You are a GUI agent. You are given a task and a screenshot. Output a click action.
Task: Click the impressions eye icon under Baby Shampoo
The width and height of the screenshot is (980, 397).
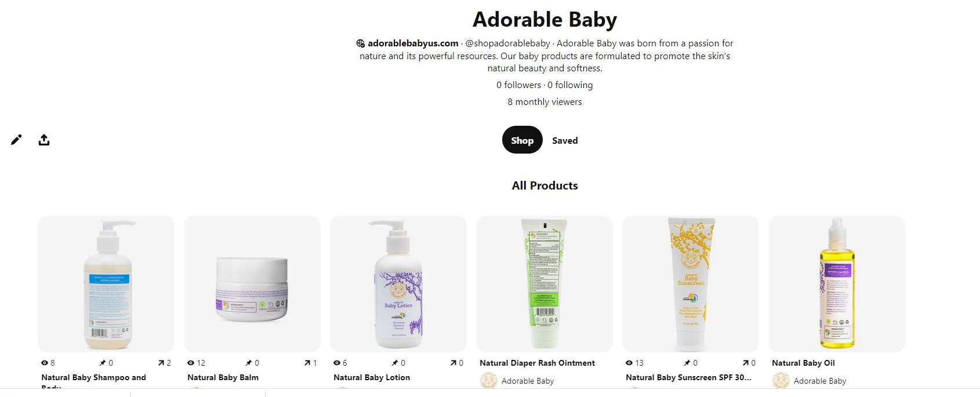pos(44,363)
